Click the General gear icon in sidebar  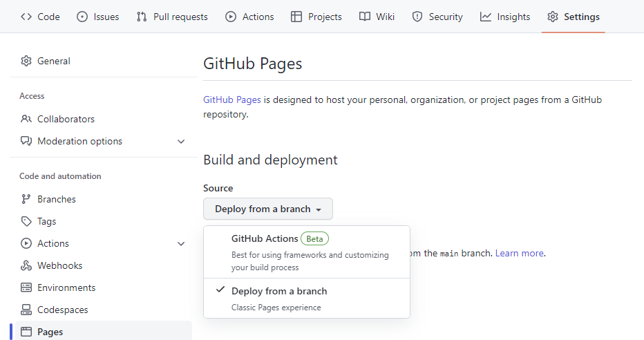[26, 61]
